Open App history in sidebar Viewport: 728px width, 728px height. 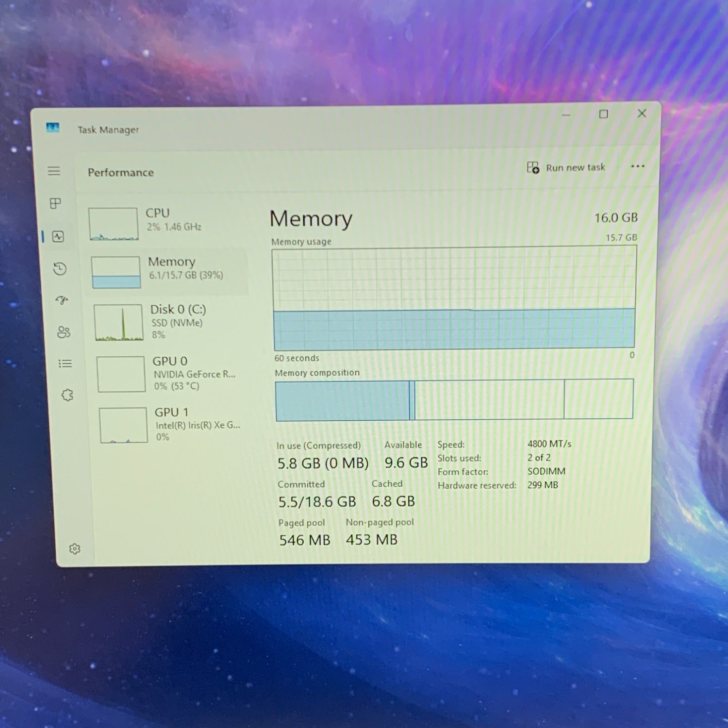[x=60, y=268]
